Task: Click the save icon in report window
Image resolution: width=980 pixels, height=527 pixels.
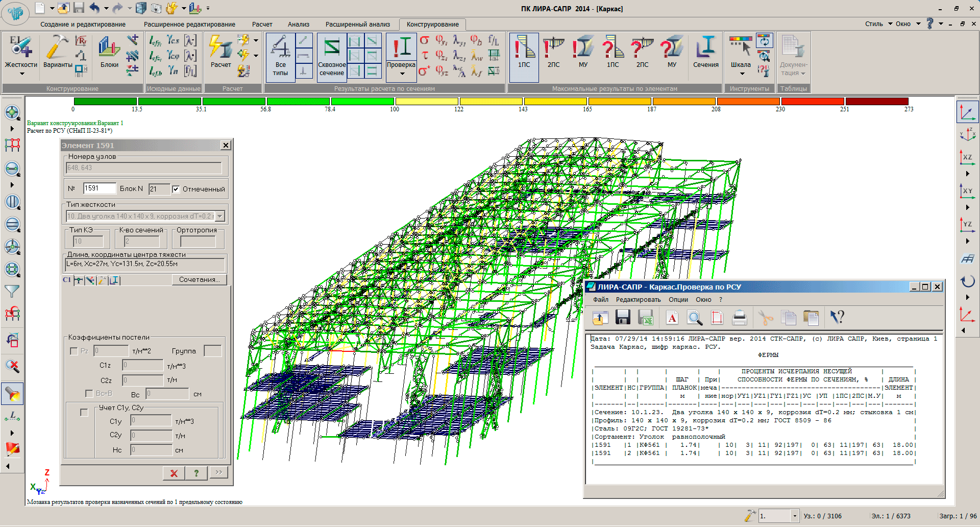Action: click(x=623, y=318)
